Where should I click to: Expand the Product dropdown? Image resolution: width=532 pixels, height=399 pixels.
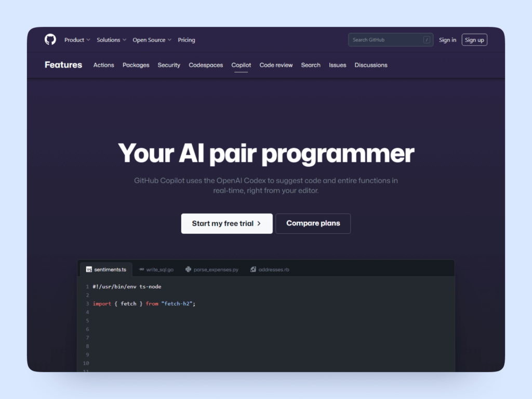click(x=77, y=39)
